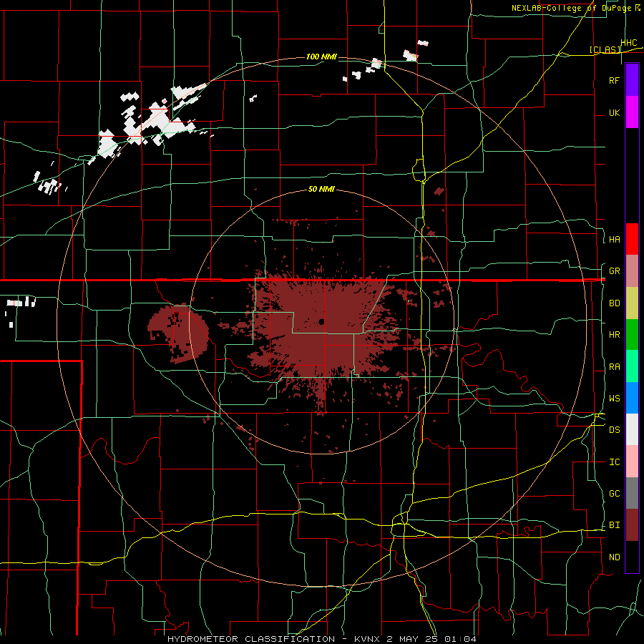644x644 pixels.
Task: Click the 100 NMI range ring label
Action: tap(321, 57)
